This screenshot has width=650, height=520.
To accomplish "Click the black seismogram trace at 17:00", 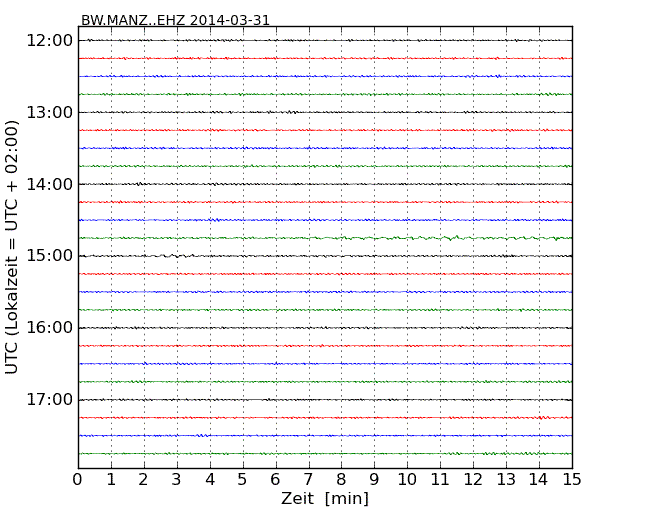I will click(x=325, y=400).
